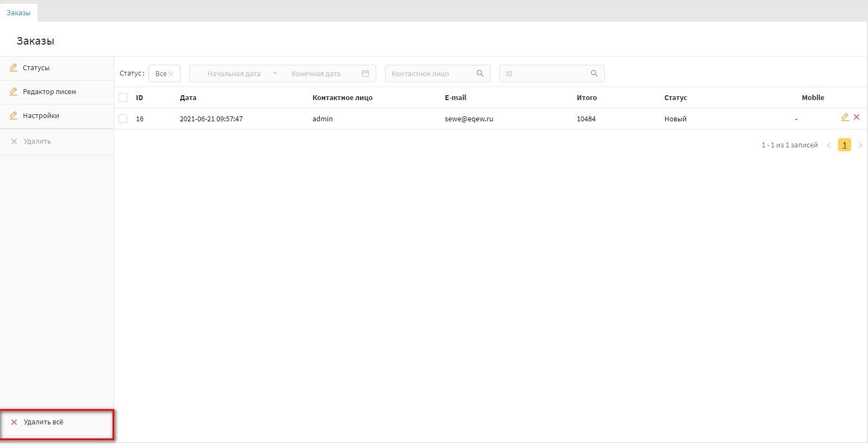Open the Статус filter dropdown
Viewport: 868px width, 445px height.
164,74
